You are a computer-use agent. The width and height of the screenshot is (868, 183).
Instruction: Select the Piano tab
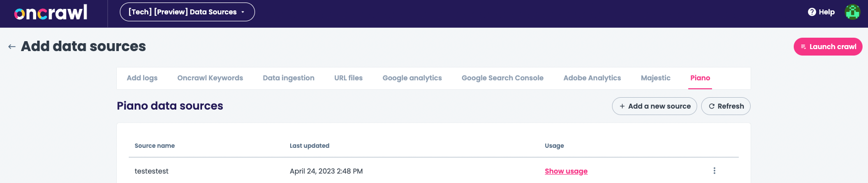click(700, 78)
